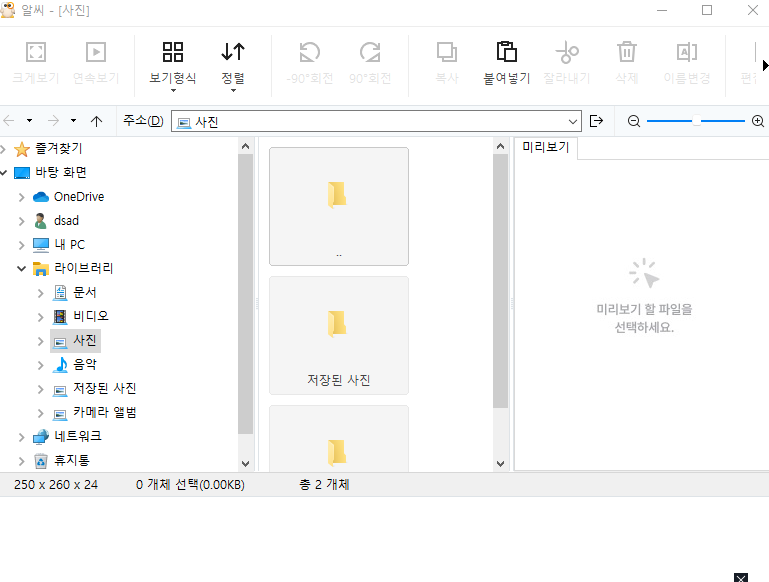Collapse the 바탕 화면 desktop node
The width and height of the screenshot is (769, 582).
coord(3,173)
